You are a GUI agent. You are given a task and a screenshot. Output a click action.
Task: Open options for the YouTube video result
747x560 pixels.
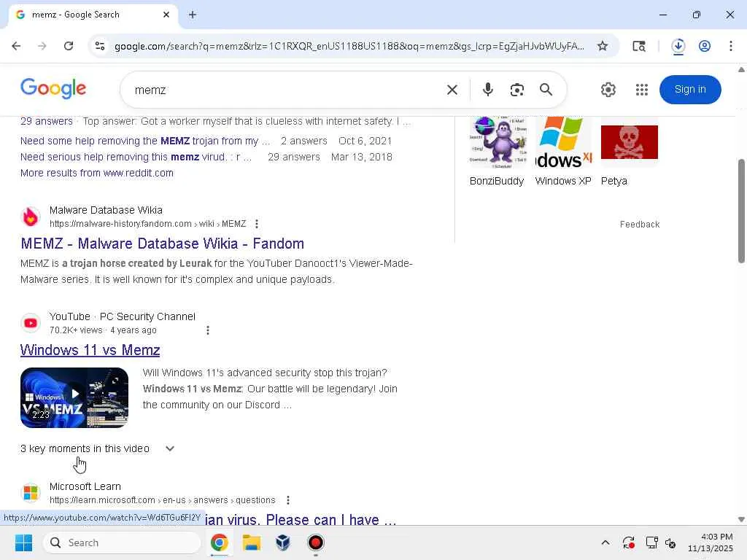208,330
